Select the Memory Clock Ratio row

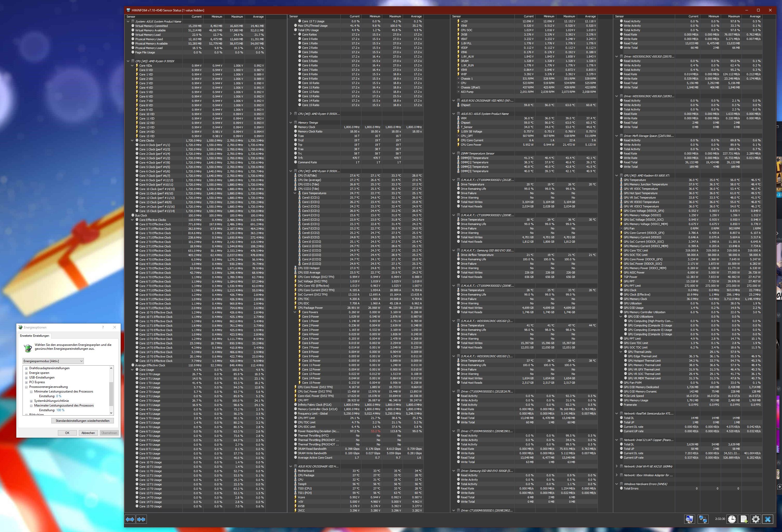(x=358, y=131)
